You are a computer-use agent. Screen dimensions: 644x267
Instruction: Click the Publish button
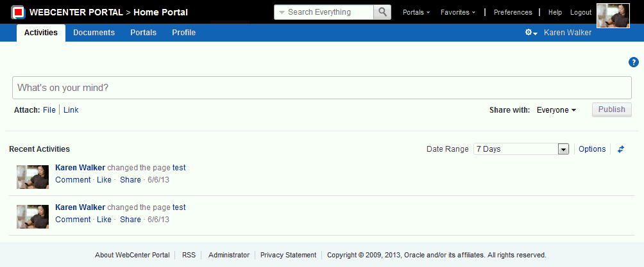pos(611,109)
